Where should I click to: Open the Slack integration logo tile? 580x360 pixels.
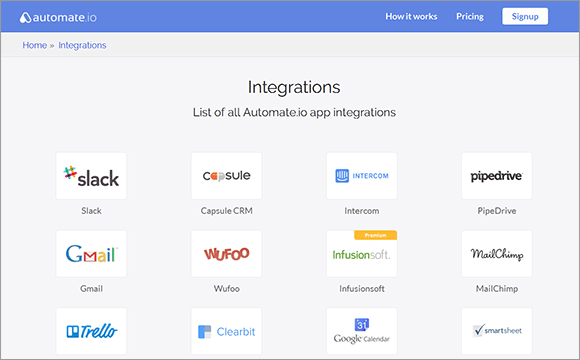pos(91,176)
